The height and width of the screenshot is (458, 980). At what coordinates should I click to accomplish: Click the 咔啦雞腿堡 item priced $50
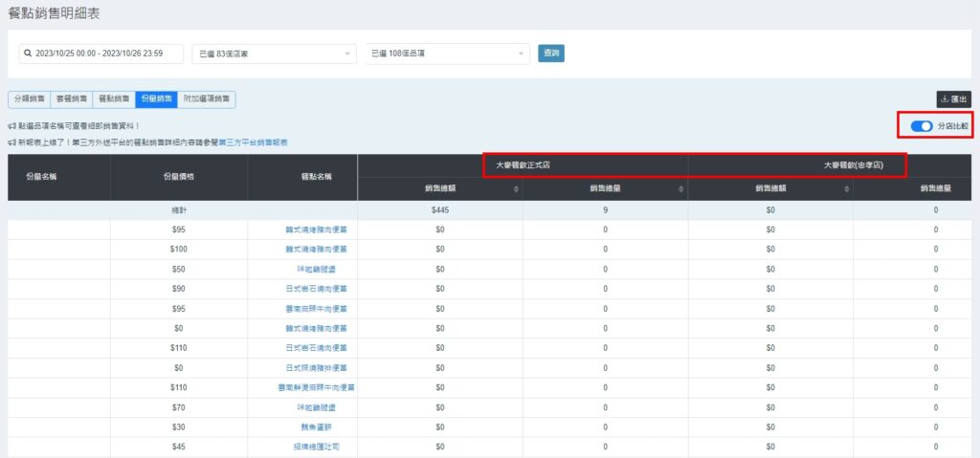(x=302, y=269)
